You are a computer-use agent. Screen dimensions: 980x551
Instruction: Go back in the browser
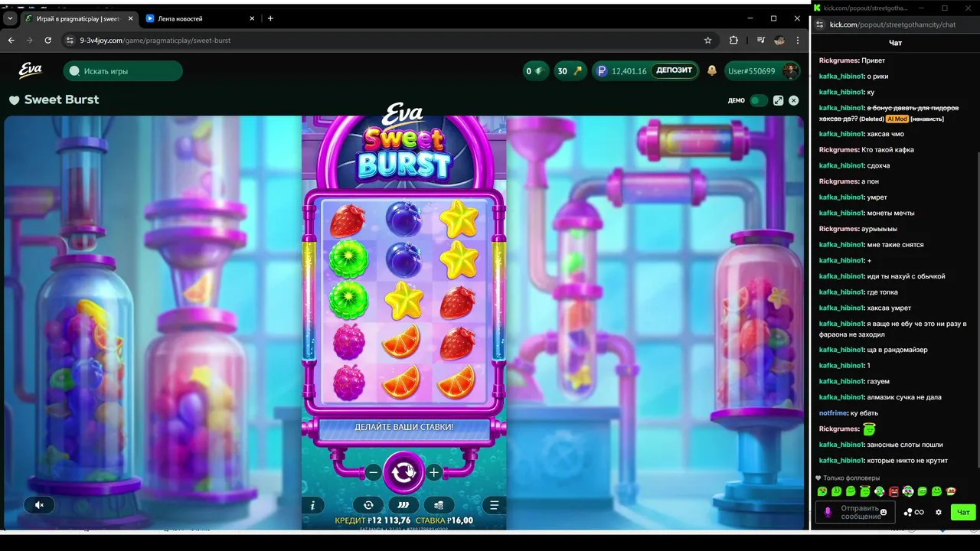tap(11, 41)
